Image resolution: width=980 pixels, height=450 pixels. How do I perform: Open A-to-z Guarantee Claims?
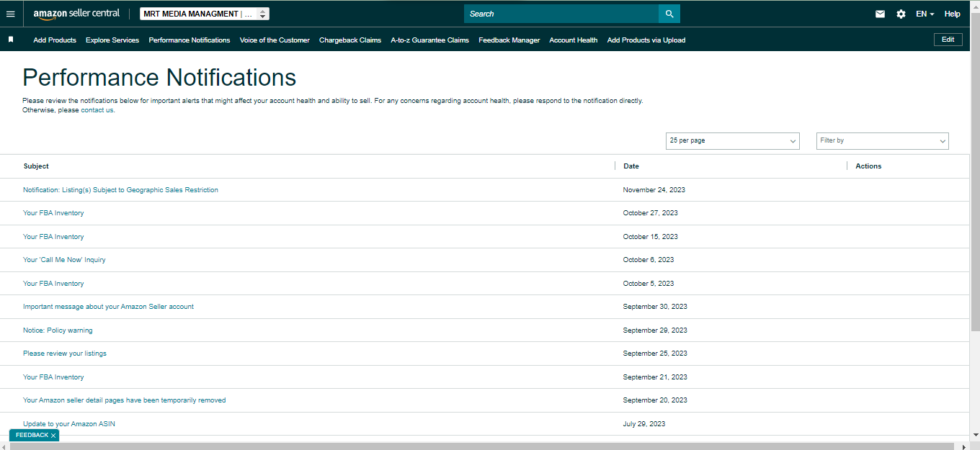(x=429, y=40)
